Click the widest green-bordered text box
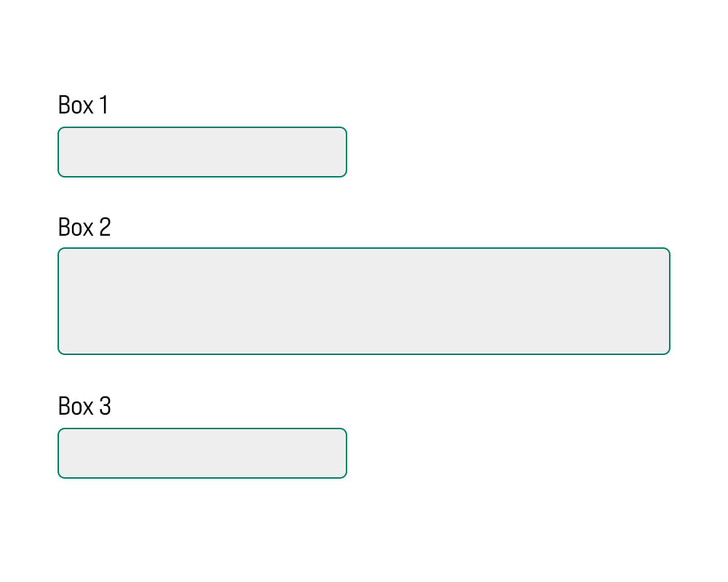Screen dimensions: 728x582 click(x=364, y=301)
